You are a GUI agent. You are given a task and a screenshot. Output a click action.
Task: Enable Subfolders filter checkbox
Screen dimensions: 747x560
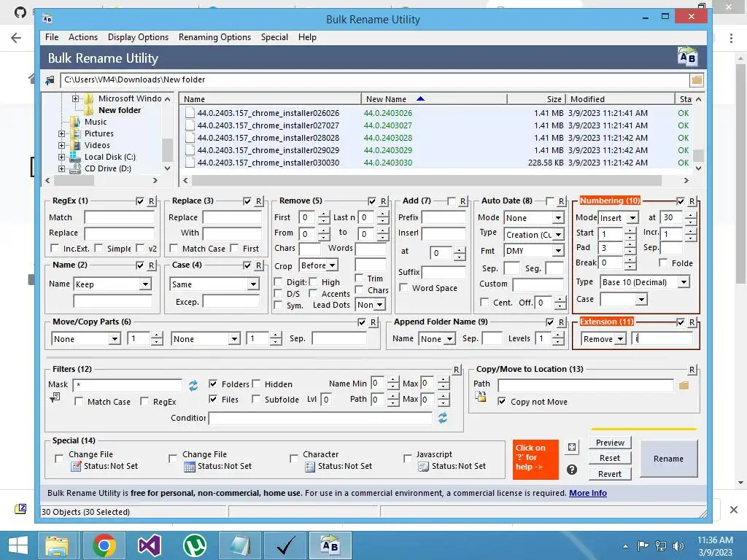pyautogui.click(x=256, y=399)
